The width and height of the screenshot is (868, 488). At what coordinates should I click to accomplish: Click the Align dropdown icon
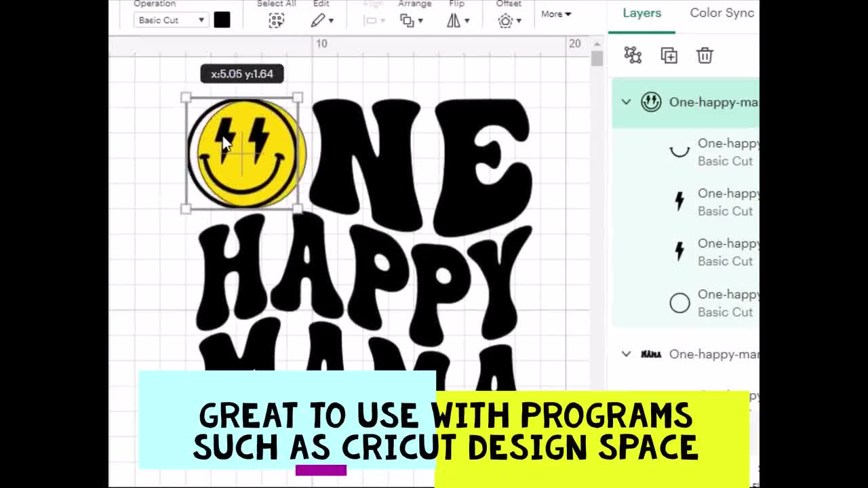tap(375, 20)
